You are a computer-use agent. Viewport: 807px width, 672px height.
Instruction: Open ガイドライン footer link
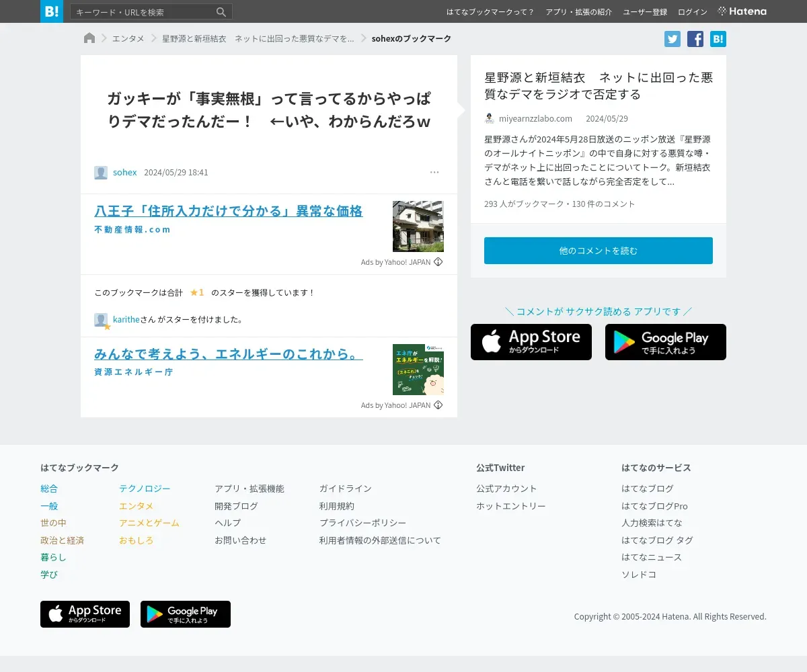pyautogui.click(x=346, y=489)
